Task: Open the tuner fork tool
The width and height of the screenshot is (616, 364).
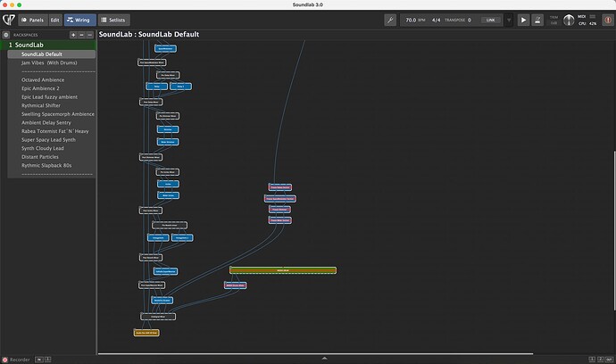Action: coord(390,20)
